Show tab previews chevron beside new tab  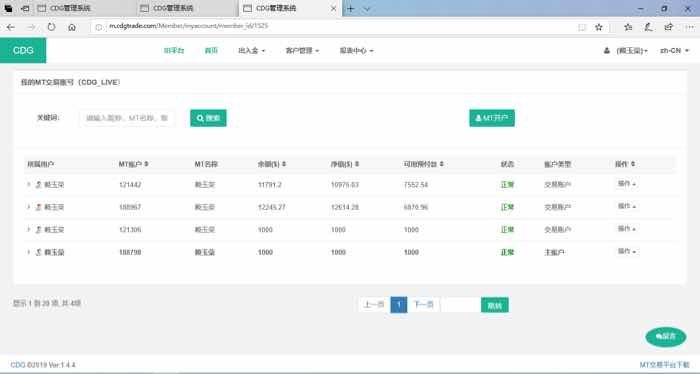(x=367, y=8)
